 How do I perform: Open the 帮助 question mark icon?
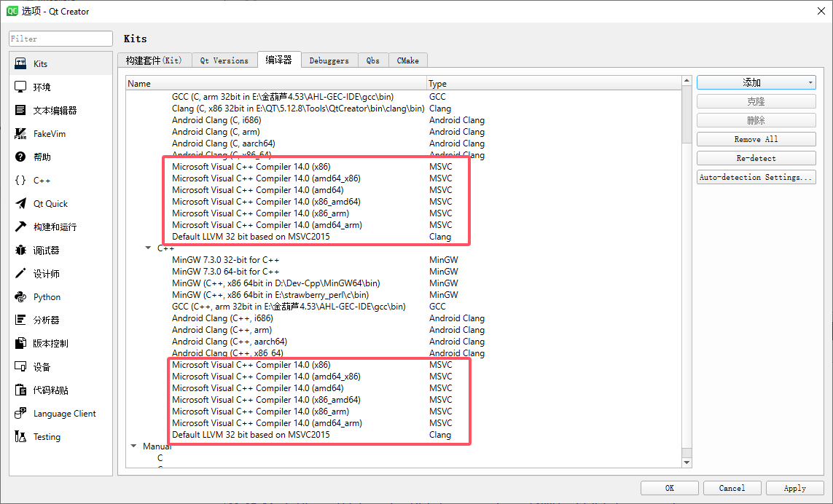click(x=20, y=157)
